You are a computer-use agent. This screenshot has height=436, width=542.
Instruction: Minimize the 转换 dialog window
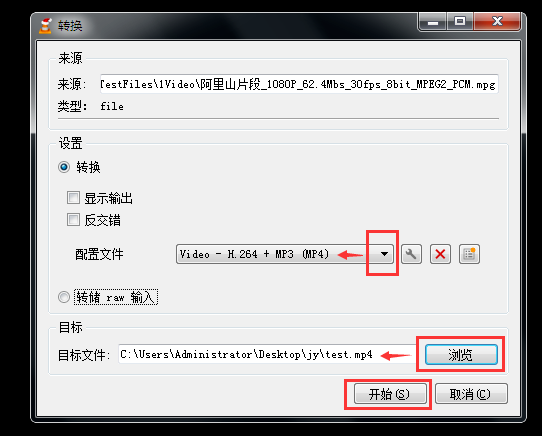click(x=432, y=22)
